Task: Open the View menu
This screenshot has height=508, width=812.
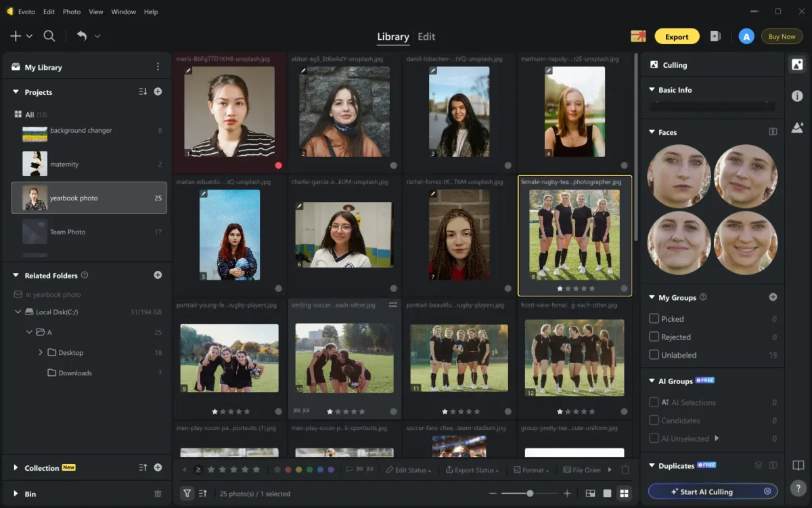Action: click(96, 12)
